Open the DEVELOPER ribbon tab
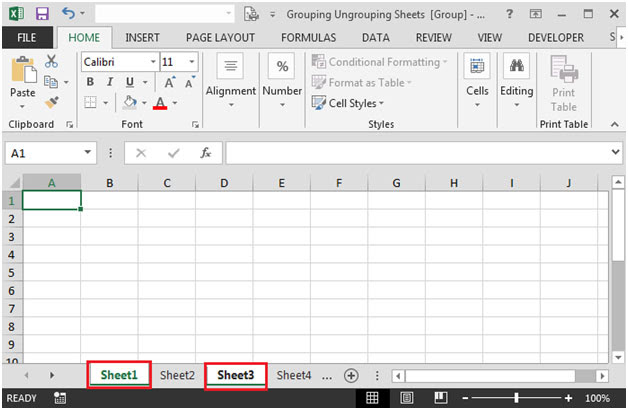Viewport: 628px width, 410px height. click(556, 38)
